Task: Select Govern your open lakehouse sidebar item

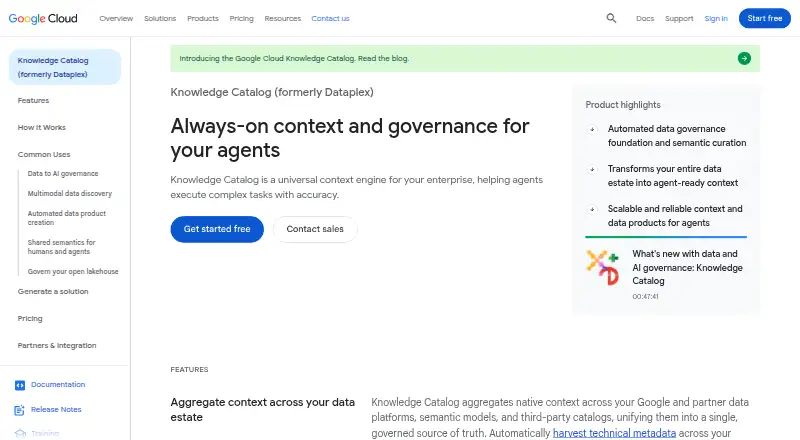Action: pos(73,272)
